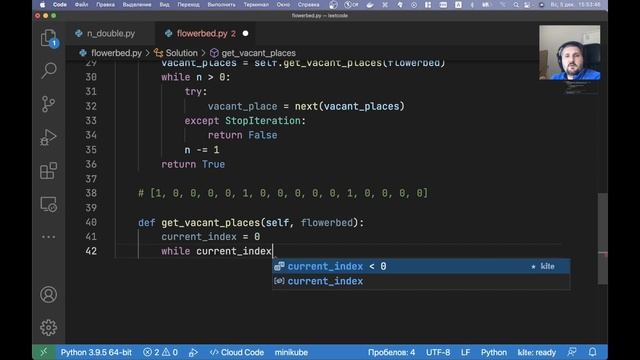Screen dimensions: 640x360
Task: Click the debug launch icon in status bar
Action: click(193, 352)
